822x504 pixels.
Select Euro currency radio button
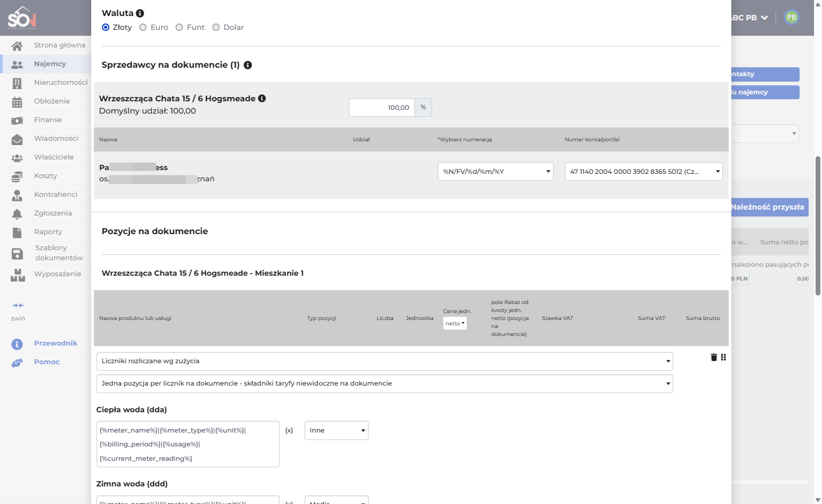pyautogui.click(x=143, y=27)
